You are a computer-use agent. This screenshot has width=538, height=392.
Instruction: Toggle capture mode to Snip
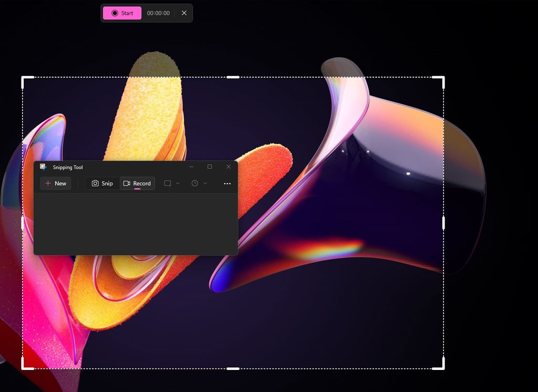pos(101,183)
